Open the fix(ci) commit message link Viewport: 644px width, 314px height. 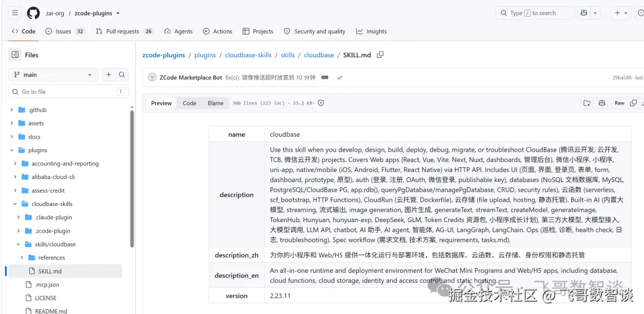click(270, 77)
